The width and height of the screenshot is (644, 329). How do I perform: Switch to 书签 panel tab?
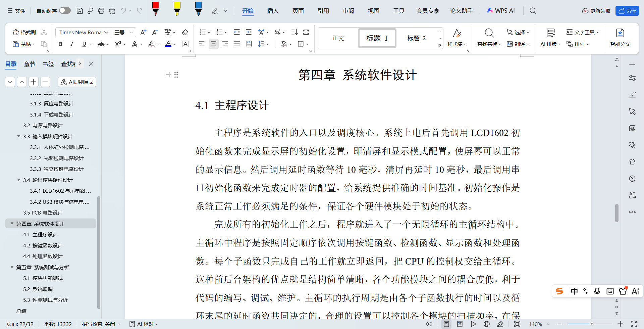coord(48,64)
